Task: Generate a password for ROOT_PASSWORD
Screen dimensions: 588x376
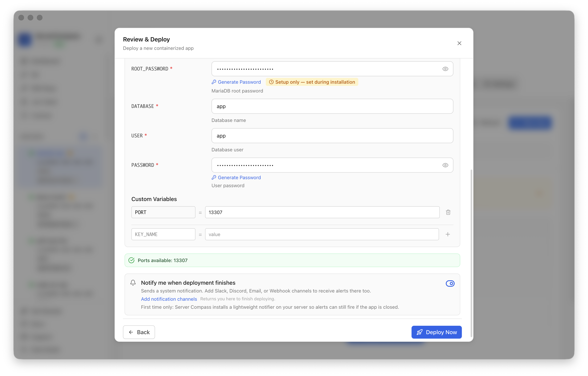Action: [236, 82]
